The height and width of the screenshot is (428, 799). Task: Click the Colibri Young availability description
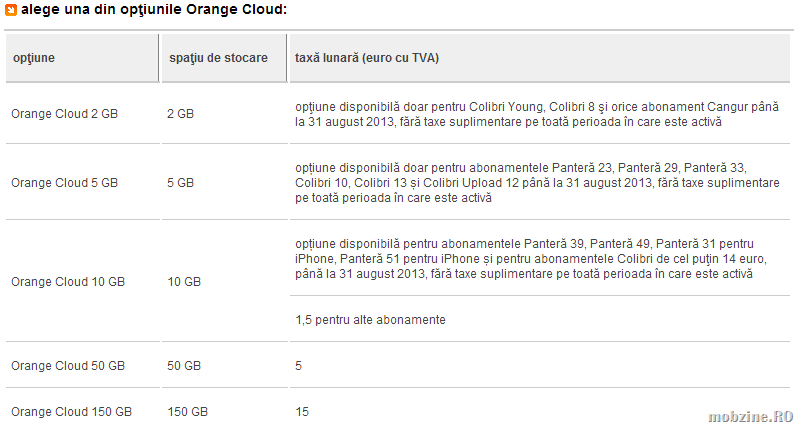pos(537,114)
